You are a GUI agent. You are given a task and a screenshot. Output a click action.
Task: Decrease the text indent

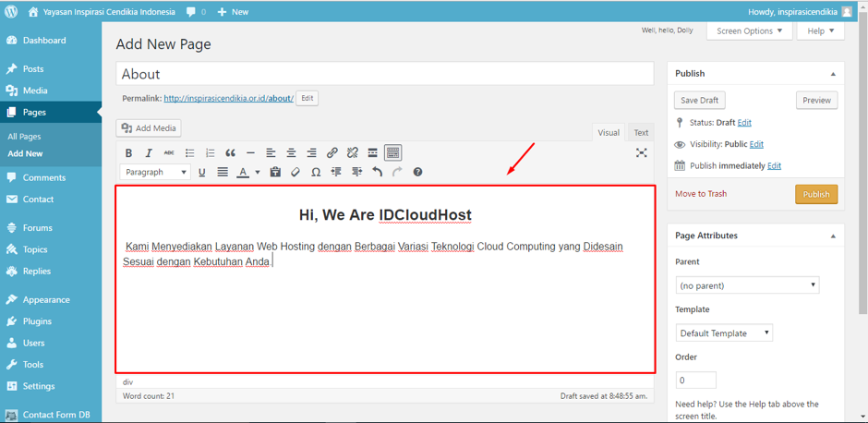336,172
